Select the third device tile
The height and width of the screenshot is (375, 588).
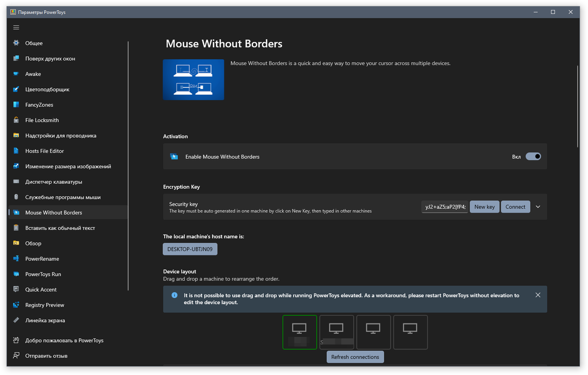(373, 332)
